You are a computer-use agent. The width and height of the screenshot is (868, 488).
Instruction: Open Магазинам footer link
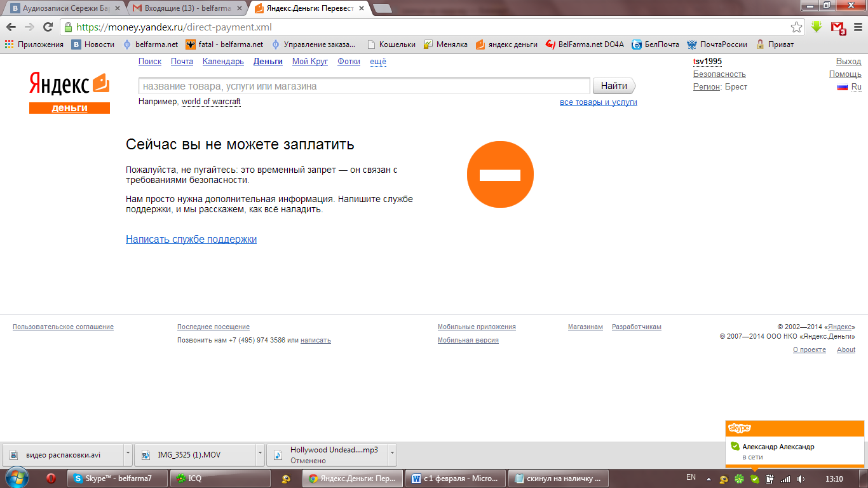(x=585, y=327)
